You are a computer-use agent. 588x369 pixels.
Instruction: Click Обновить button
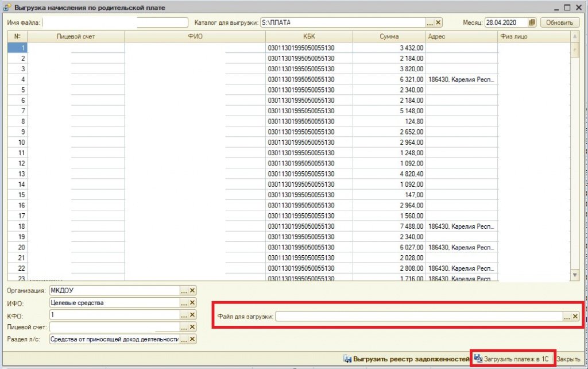(559, 22)
